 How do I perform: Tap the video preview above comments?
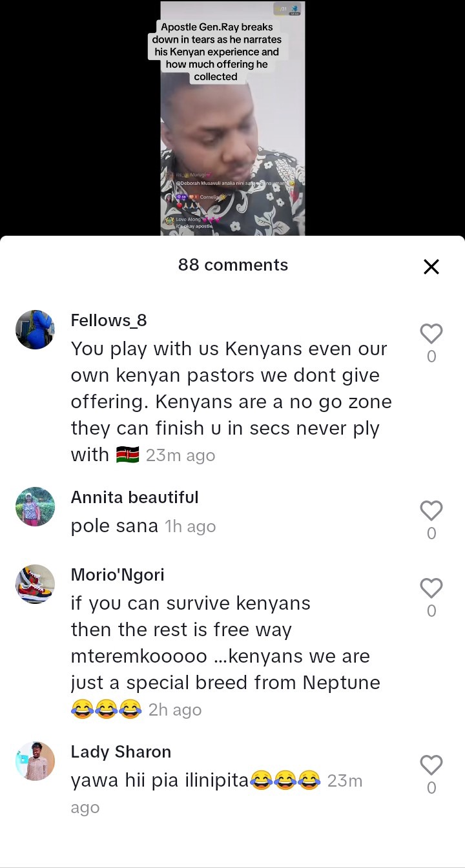click(232, 119)
